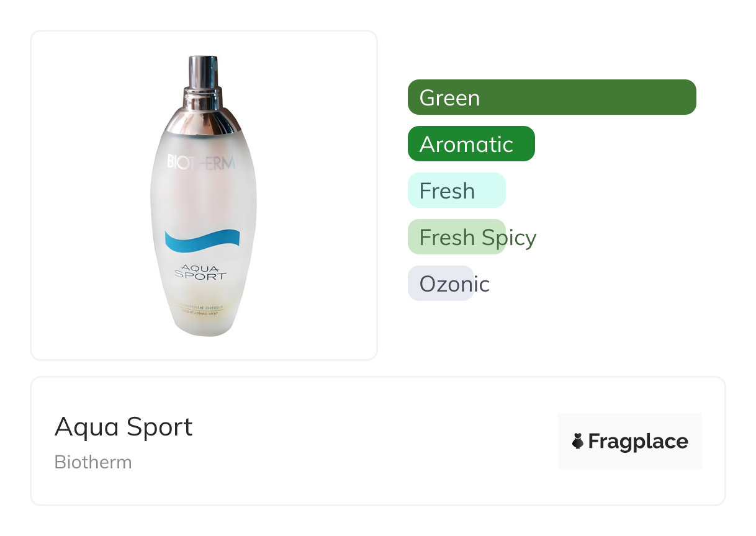Choose the mint-colored Fresh accord bar
756x536 pixels.
(x=456, y=190)
